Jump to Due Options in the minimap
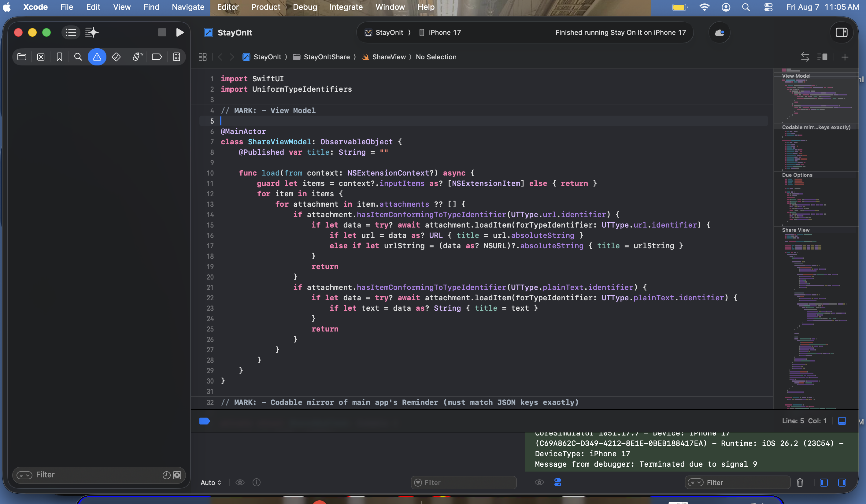866x504 pixels. pyautogui.click(x=797, y=175)
